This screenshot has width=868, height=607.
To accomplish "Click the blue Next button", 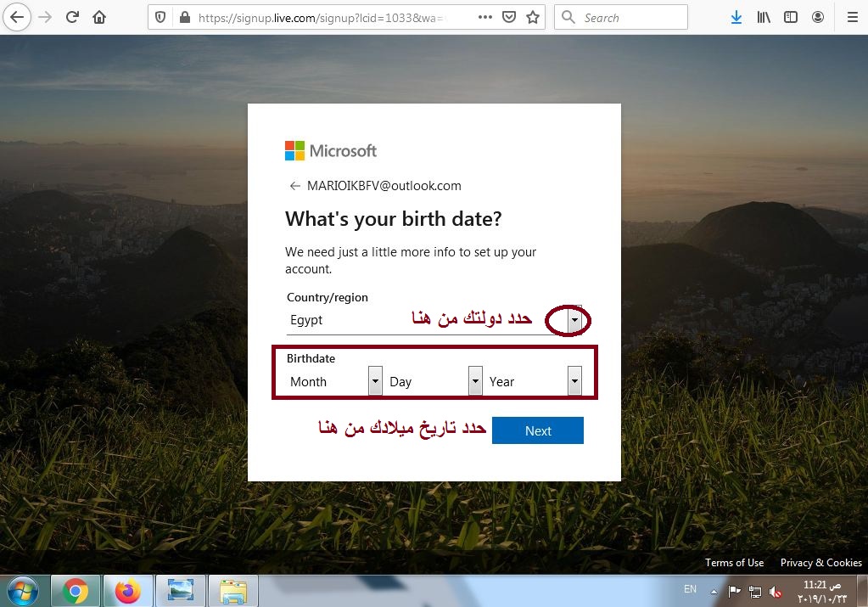I will click(x=537, y=430).
